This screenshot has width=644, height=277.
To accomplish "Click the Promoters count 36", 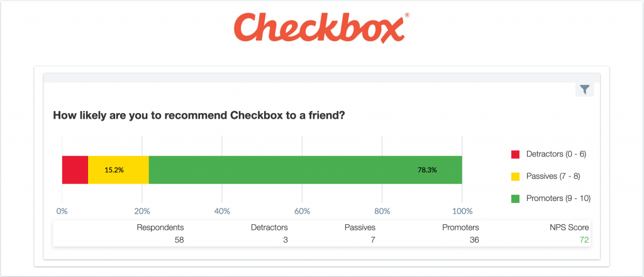I will pos(474,240).
